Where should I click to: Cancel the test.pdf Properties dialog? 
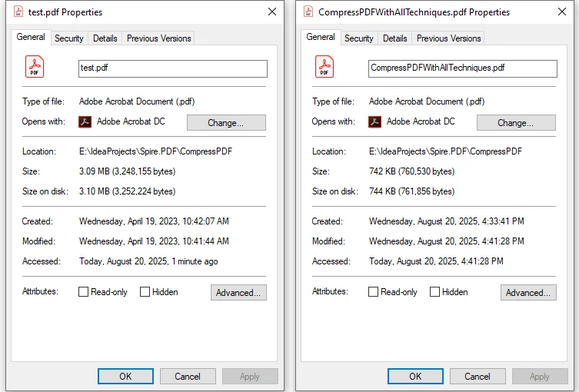point(188,376)
